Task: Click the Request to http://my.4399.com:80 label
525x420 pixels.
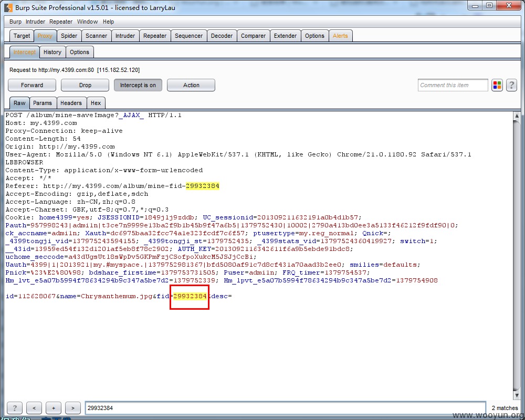Action: [75, 70]
